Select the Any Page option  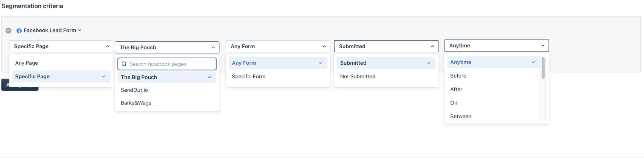point(61,63)
